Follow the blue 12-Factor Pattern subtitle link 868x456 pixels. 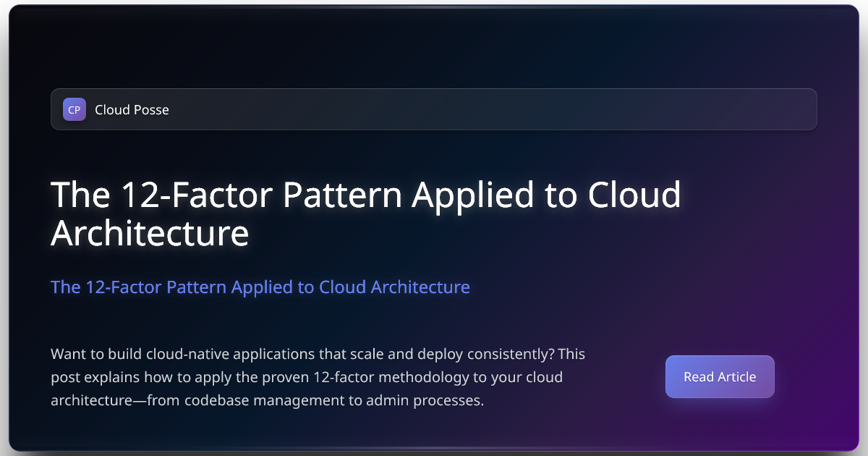[x=260, y=287]
